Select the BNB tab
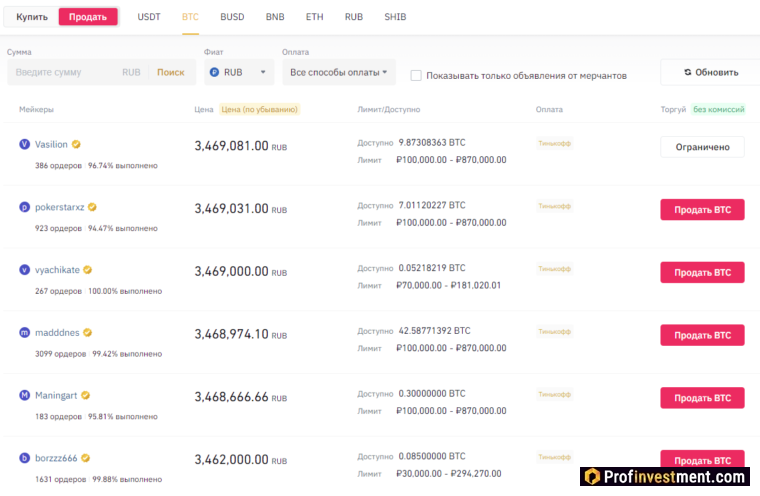This screenshot has width=760, height=496. [x=275, y=17]
